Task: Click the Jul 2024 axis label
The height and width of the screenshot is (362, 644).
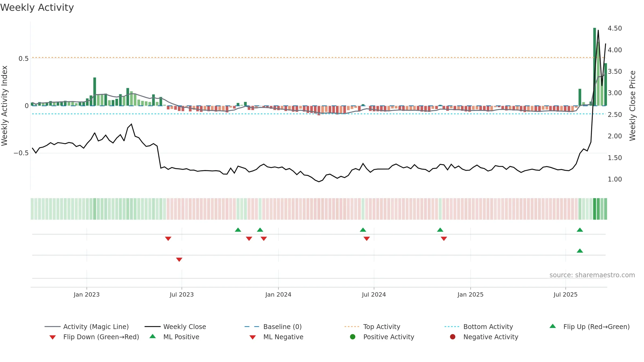Action: [374, 295]
